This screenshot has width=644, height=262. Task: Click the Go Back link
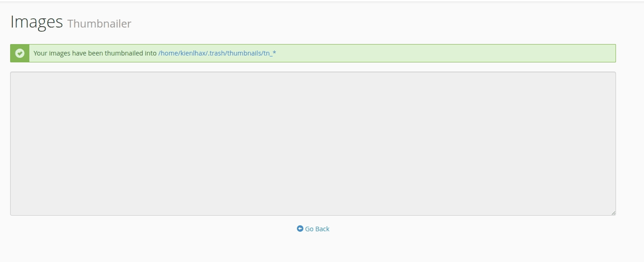click(313, 229)
